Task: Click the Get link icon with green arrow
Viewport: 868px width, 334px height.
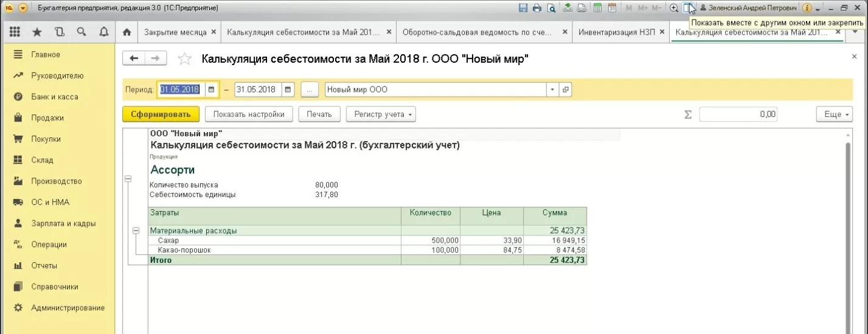Action: coord(568,8)
